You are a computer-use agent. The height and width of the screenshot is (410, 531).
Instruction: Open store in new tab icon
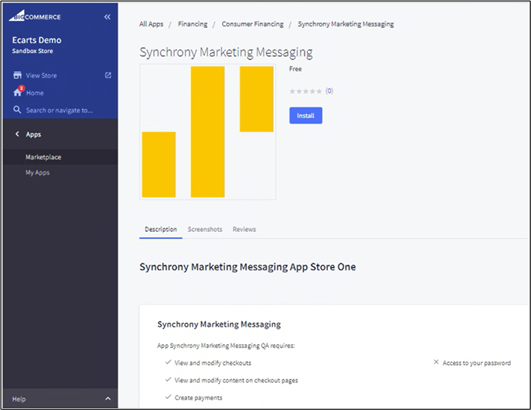pyautogui.click(x=108, y=75)
